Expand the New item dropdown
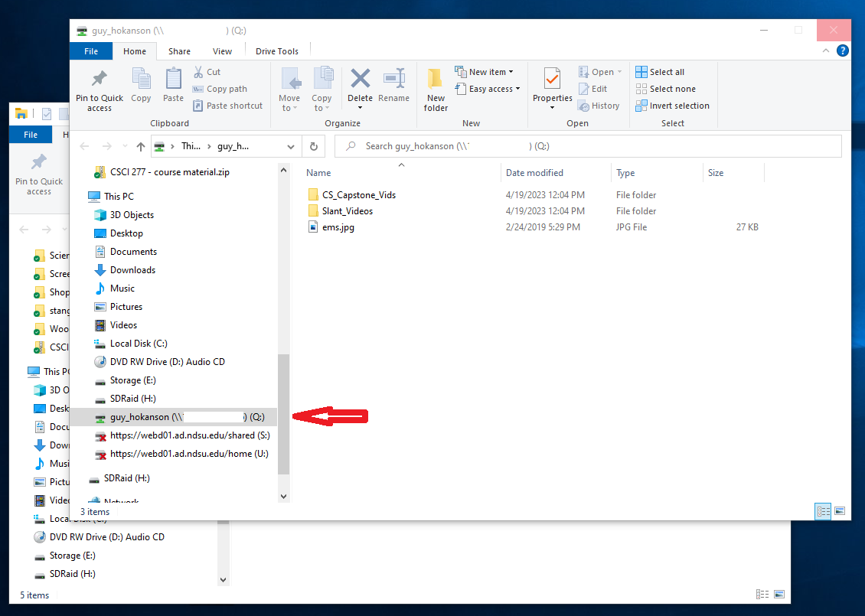Image resolution: width=865 pixels, height=616 pixels. point(485,72)
